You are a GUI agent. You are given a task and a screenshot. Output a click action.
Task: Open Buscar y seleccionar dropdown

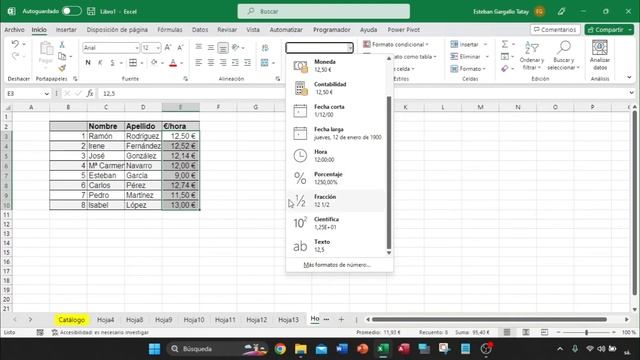[x=563, y=56]
